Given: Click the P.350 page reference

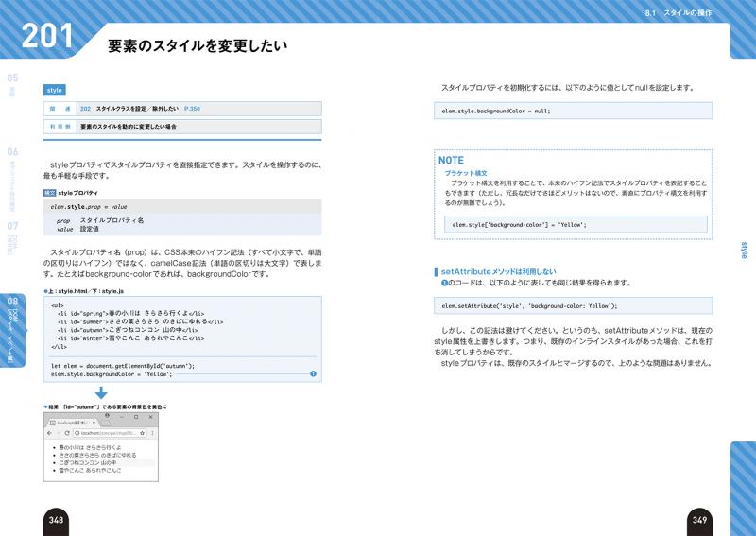Looking at the screenshot, I should click(x=192, y=109).
